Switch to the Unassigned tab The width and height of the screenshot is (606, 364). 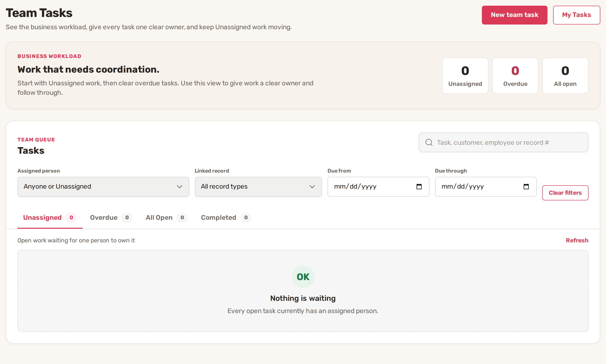point(50,218)
